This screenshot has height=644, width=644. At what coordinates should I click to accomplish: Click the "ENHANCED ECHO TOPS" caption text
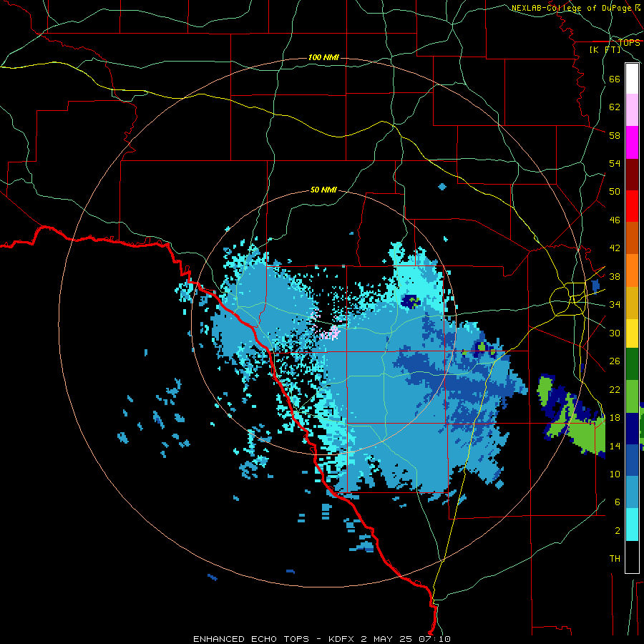coord(251,639)
